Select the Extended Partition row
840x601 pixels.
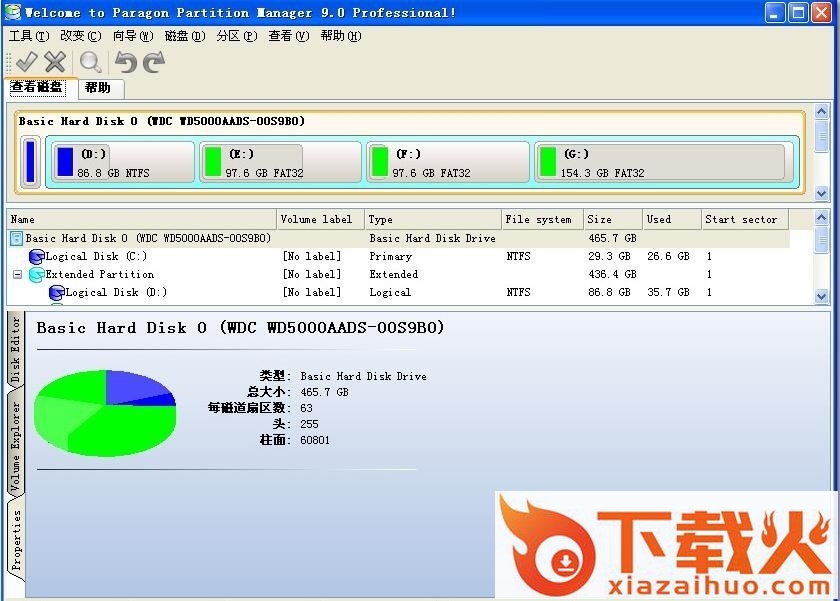(399, 275)
